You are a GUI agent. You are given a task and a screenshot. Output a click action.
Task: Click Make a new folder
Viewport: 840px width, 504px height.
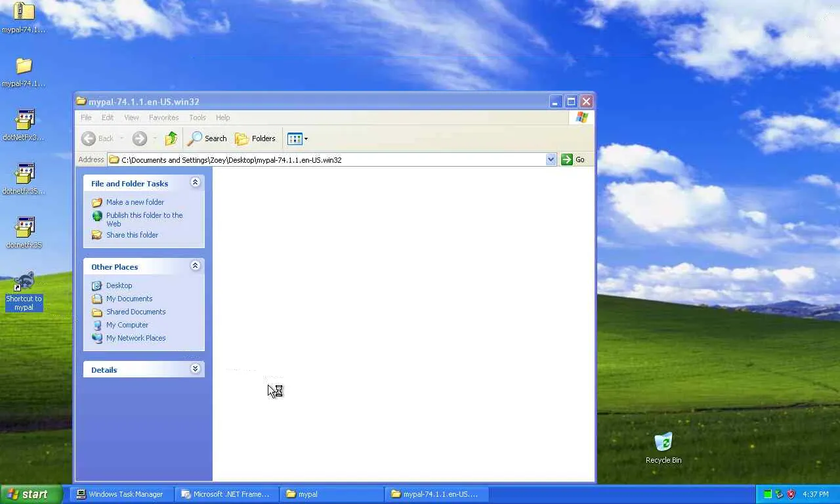(135, 202)
